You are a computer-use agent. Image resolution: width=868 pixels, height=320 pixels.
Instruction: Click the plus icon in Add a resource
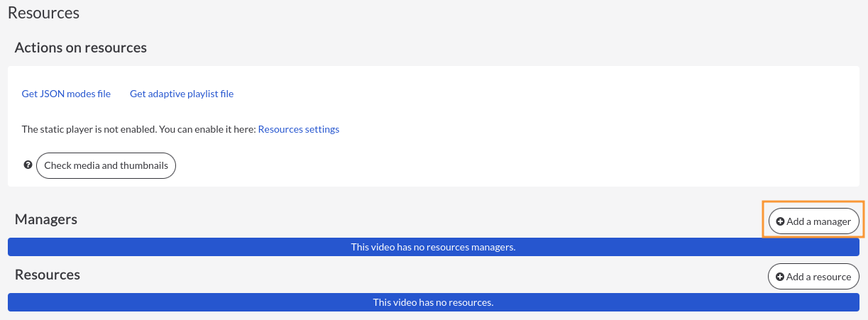pos(780,277)
